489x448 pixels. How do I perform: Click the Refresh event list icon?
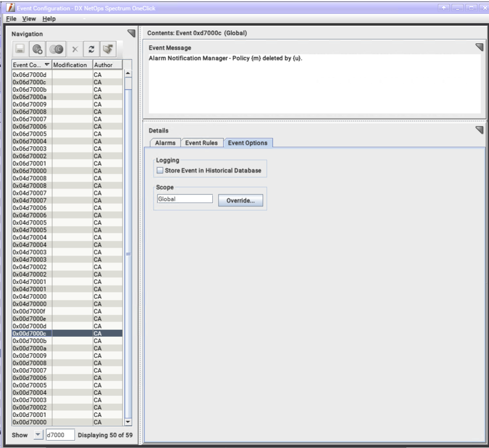pos(91,49)
